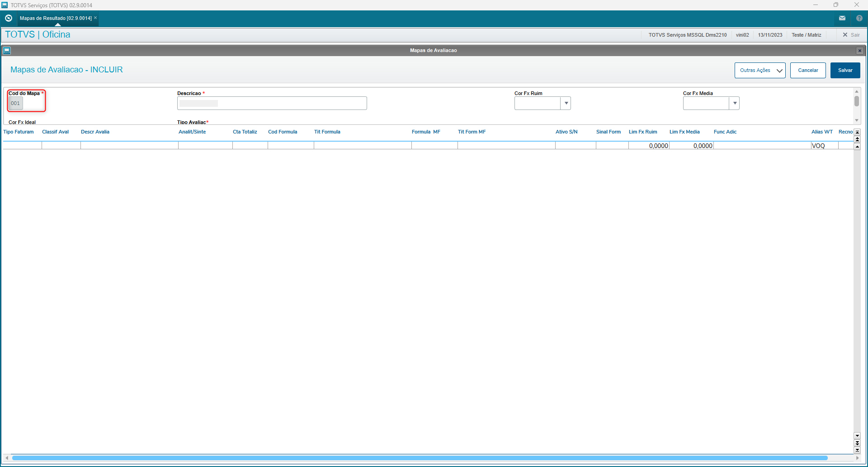Open the Cor Fx Media dropdown arrow

coord(735,103)
